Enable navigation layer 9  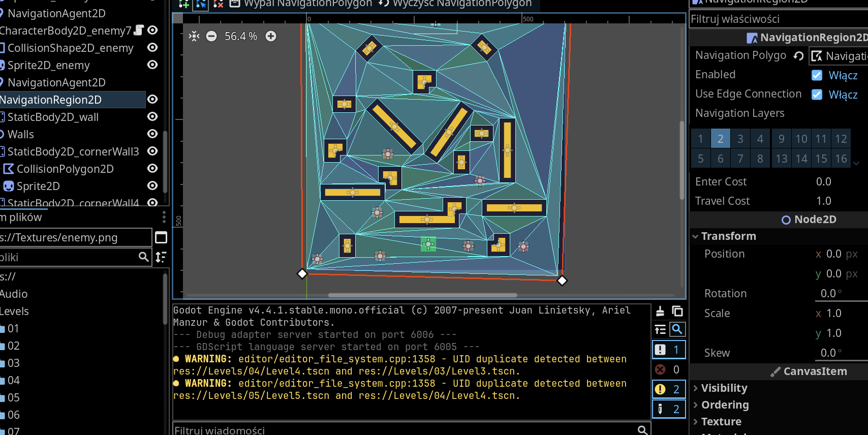pos(781,139)
